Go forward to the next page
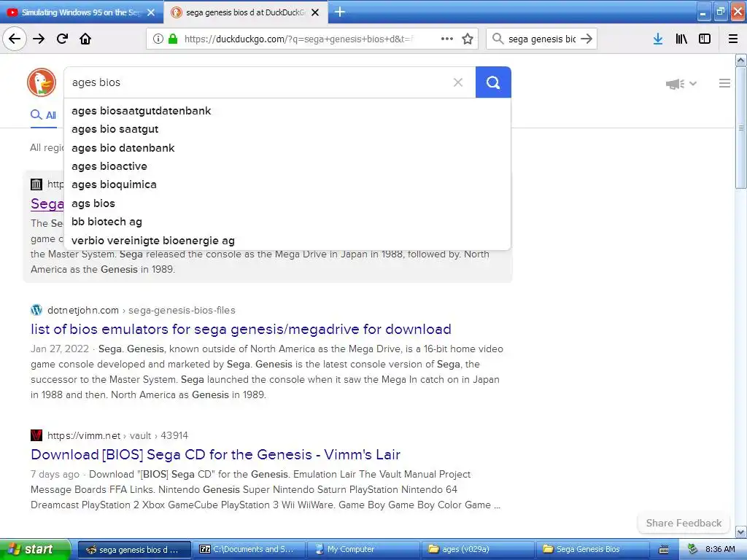 point(39,39)
